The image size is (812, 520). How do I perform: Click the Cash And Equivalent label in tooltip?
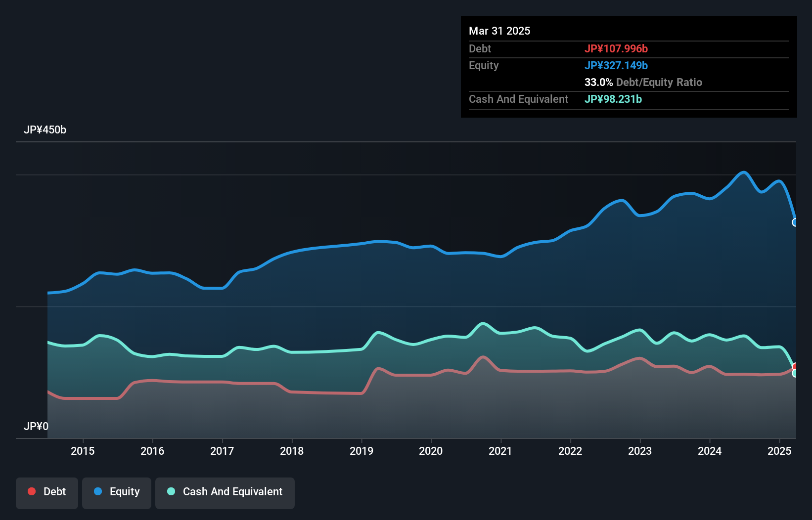click(x=518, y=99)
